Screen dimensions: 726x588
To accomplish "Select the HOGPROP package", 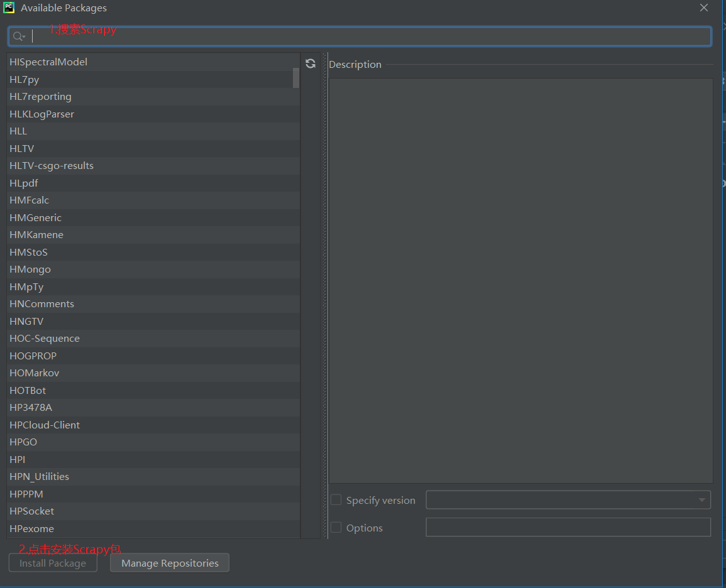I will pyautogui.click(x=153, y=356).
